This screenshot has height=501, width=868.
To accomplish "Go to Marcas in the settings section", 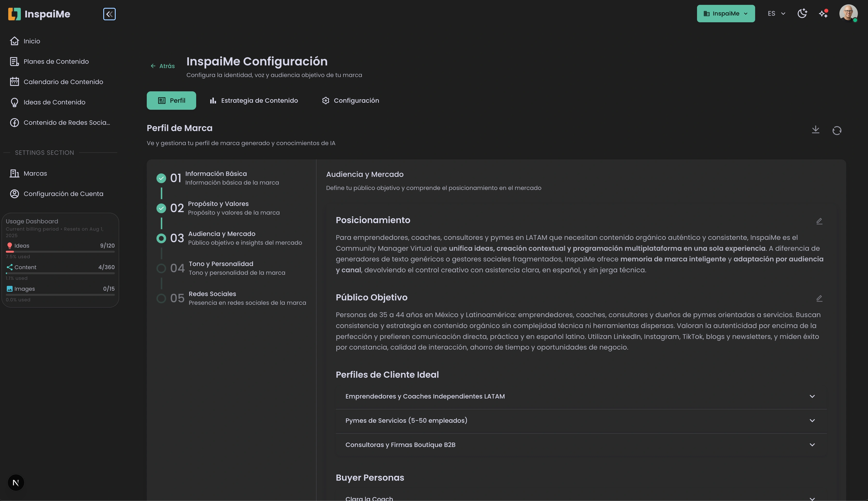I will click(x=35, y=173).
